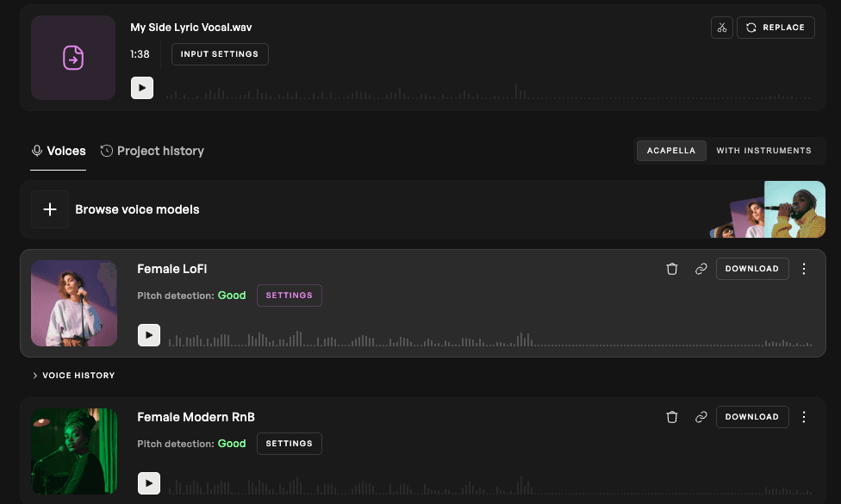Switch output to Acapella
Viewport: 841px width, 504px height.
tap(671, 151)
